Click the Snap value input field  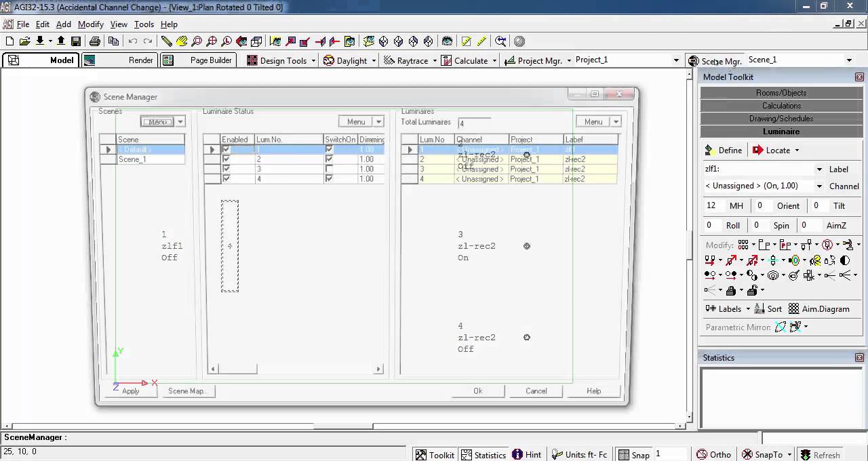(669, 454)
